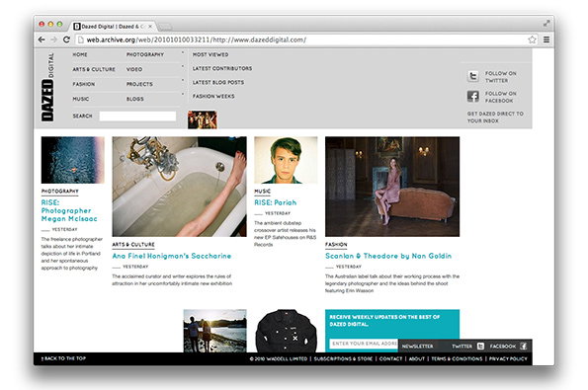The width and height of the screenshot is (588, 390).
Task: Bookmark this page with the star icon
Action: (x=532, y=39)
